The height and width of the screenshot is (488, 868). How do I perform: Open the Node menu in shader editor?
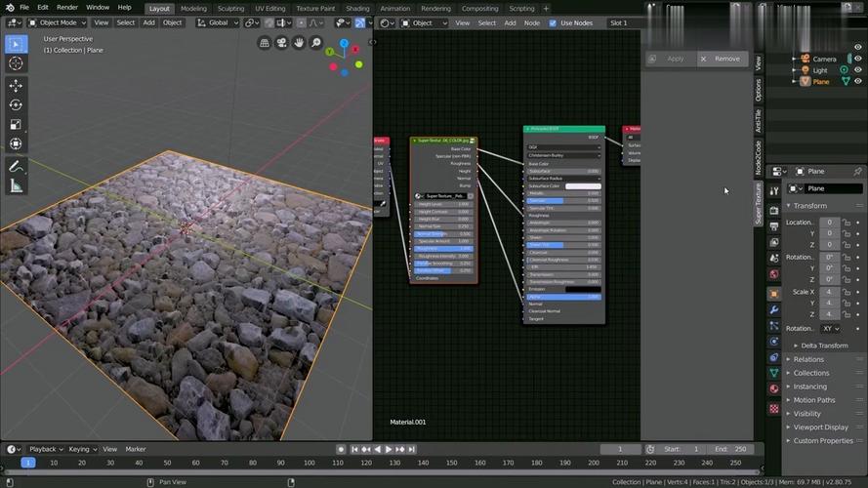pos(531,23)
